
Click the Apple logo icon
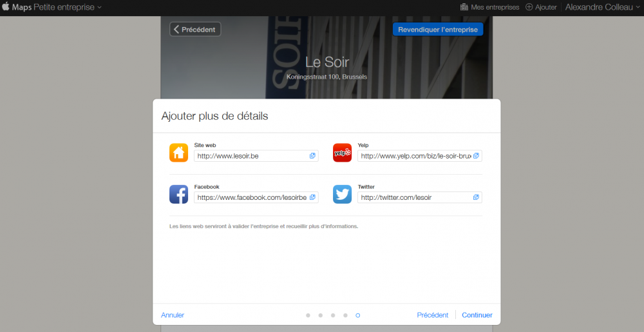click(6, 6)
